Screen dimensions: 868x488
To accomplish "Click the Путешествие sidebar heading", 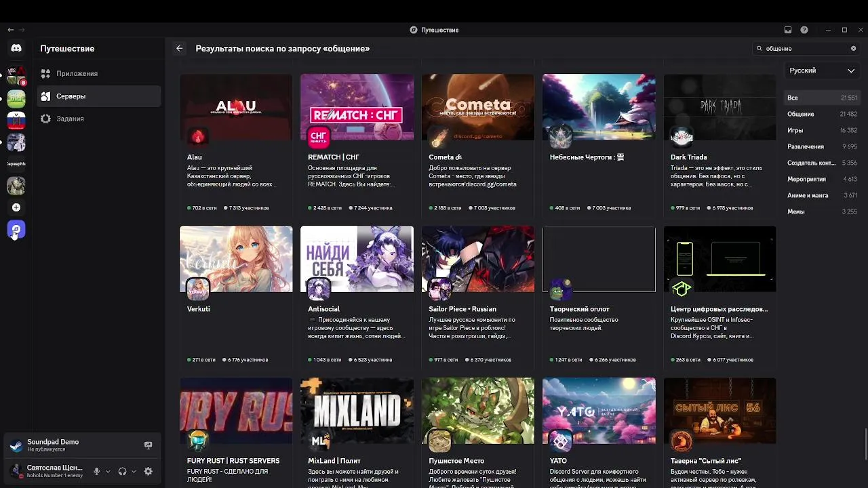I will click(67, 49).
